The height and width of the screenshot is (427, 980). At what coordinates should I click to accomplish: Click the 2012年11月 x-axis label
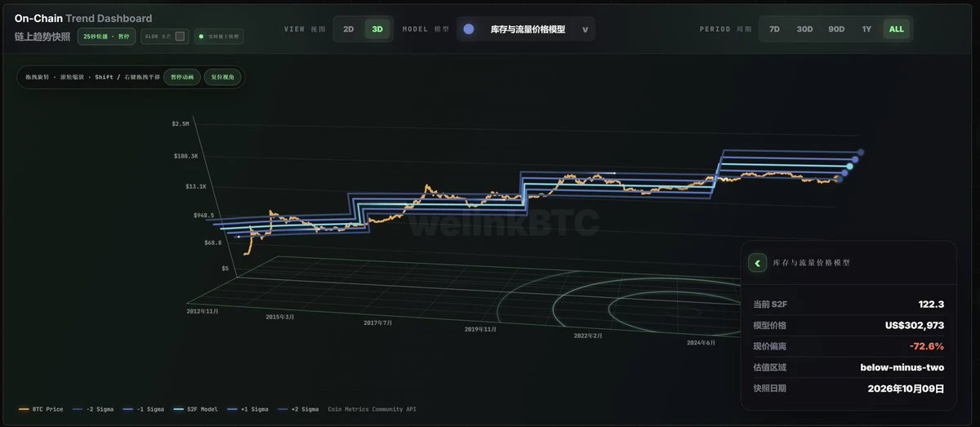201,311
